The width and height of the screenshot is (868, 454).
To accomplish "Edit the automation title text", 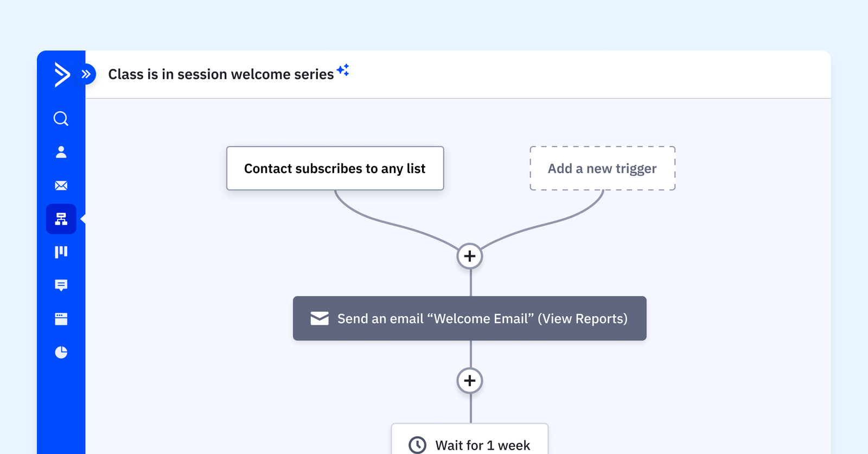I will 221,74.
